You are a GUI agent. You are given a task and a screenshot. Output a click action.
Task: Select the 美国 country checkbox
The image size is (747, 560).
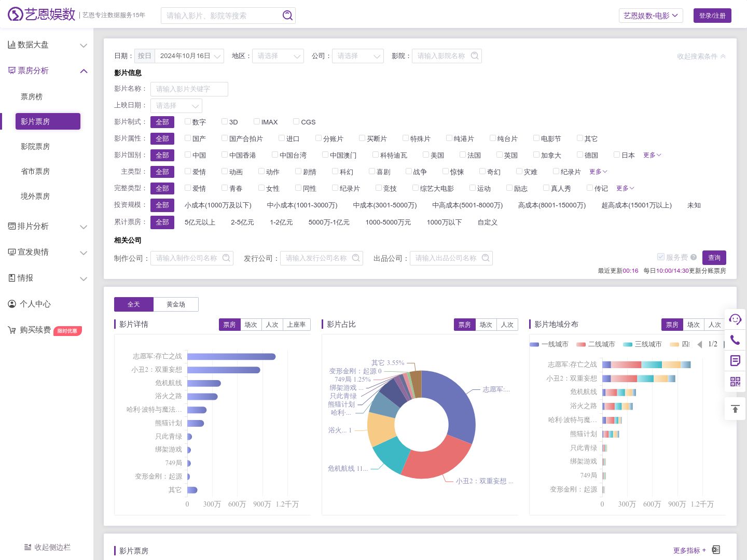coord(426,155)
